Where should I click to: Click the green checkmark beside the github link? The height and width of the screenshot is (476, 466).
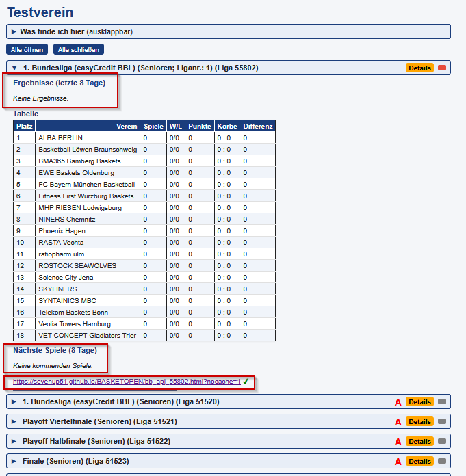(x=246, y=381)
